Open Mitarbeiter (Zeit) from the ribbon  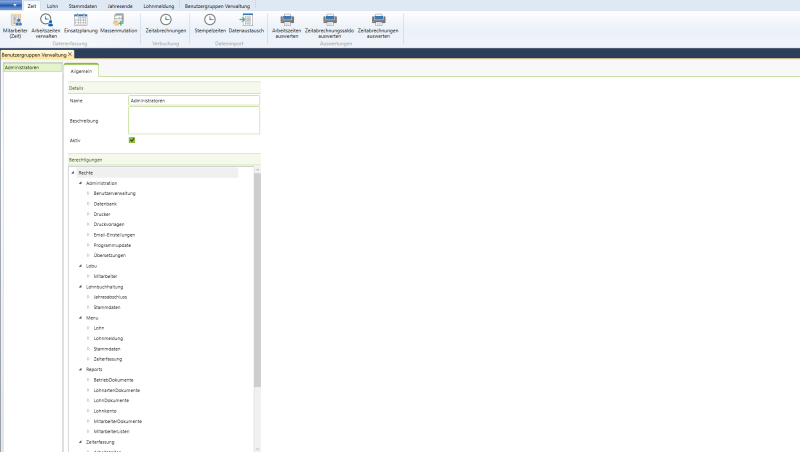click(x=15, y=26)
